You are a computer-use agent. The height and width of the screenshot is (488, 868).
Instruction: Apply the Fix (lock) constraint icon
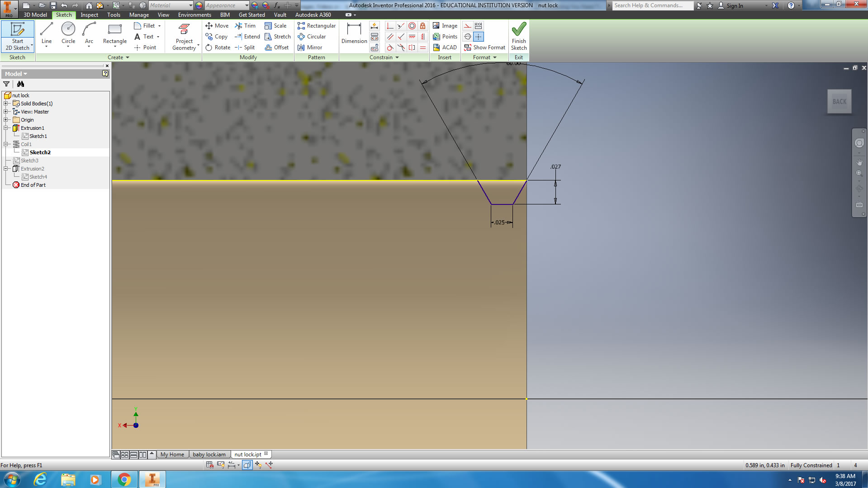click(422, 26)
